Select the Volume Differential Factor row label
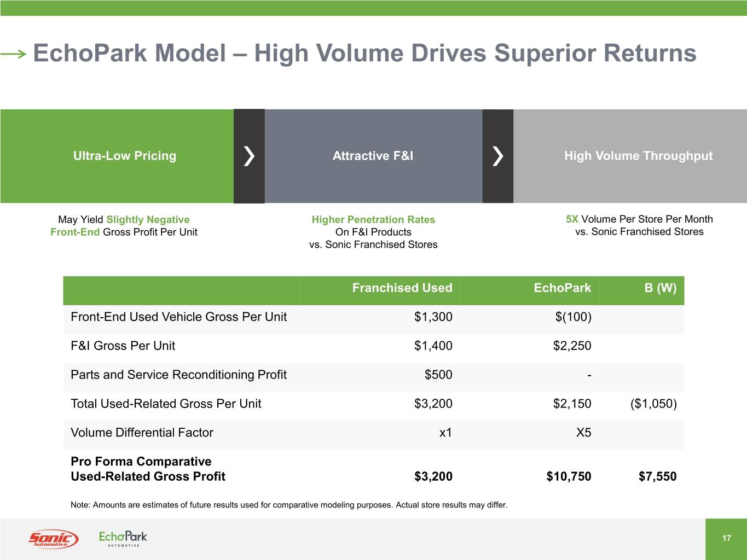Screen dimensions: 747x560 click(142, 433)
